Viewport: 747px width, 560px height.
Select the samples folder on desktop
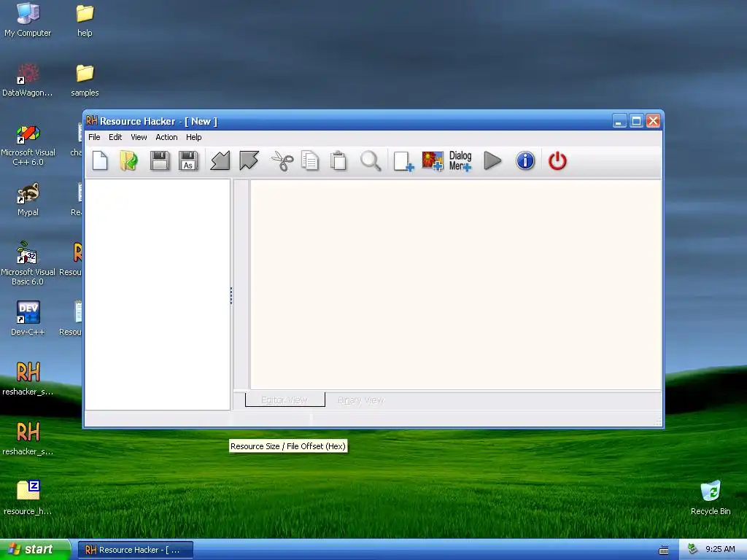[x=85, y=80]
